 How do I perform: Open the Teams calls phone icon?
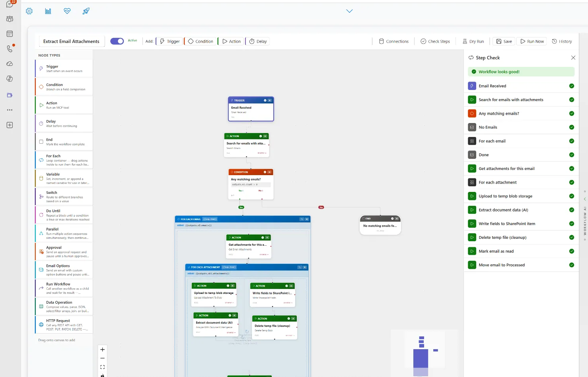(x=10, y=49)
